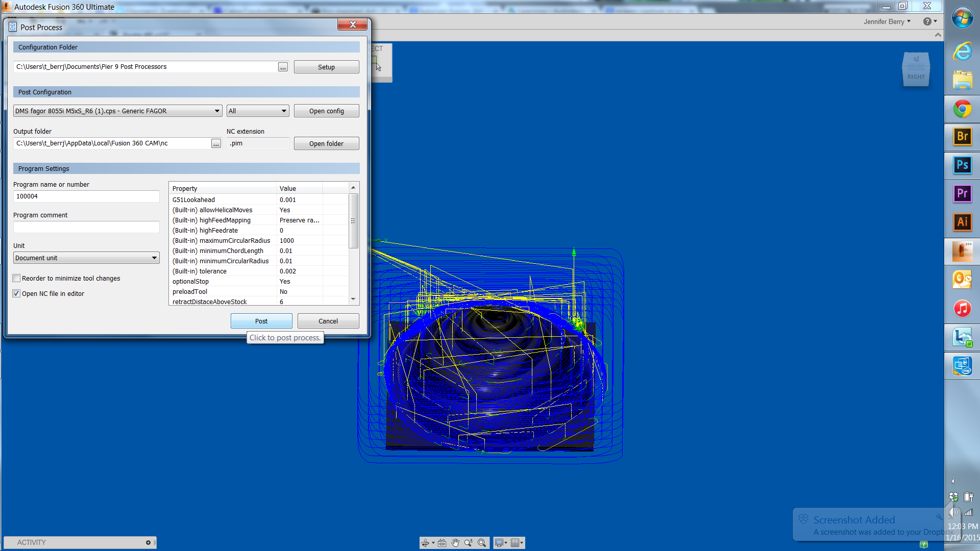The width and height of the screenshot is (980, 551).
Task: Click the network signal tray icon
Action: [x=968, y=512]
